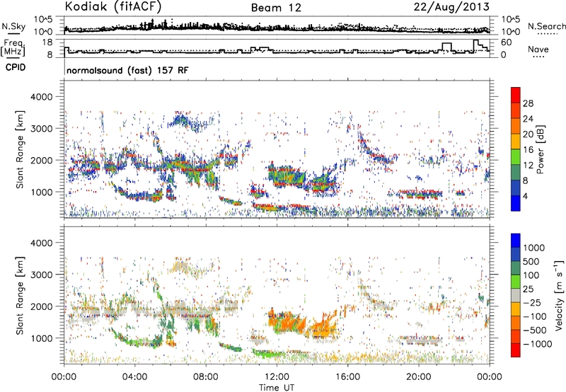Click the '-1000' Velocity colorbar value
The width and height of the screenshot is (566, 392).
tap(538, 344)
